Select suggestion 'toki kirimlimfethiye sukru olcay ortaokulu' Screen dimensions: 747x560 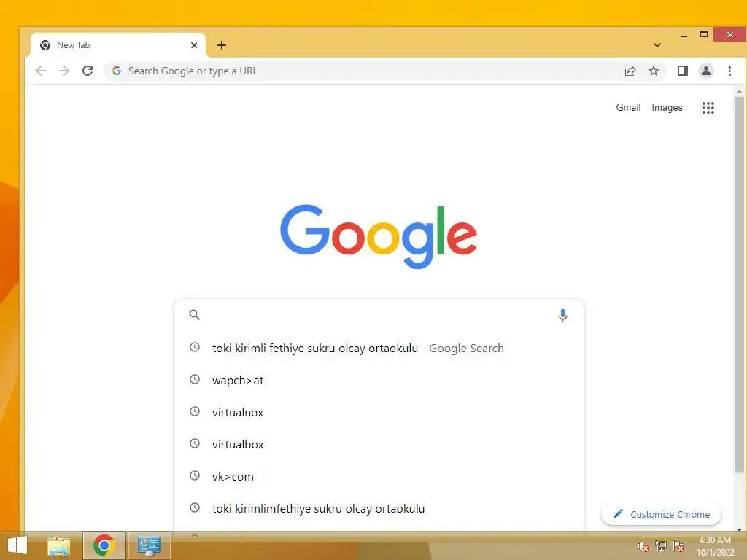(x=379, y=508)
